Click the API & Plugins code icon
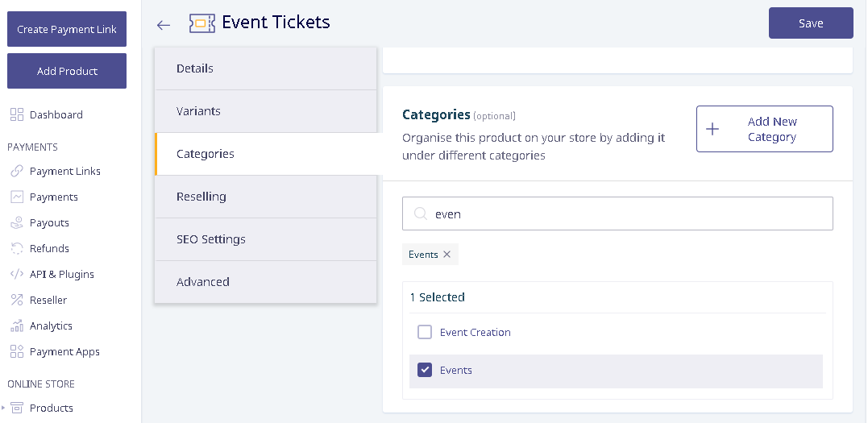868x423 pixels. (x=17, y=274)
